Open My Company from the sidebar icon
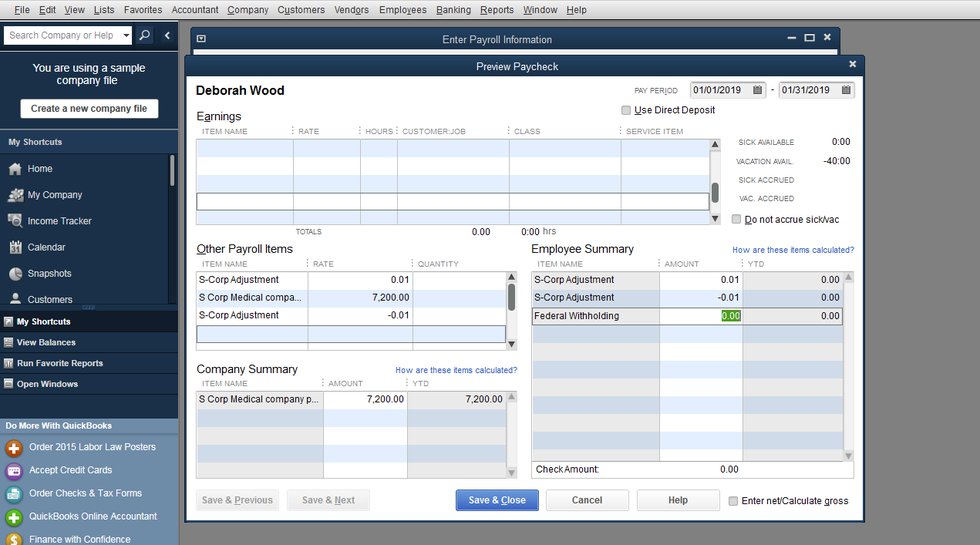The width and height of the screenshot is (980, 545). click(16, 195)
